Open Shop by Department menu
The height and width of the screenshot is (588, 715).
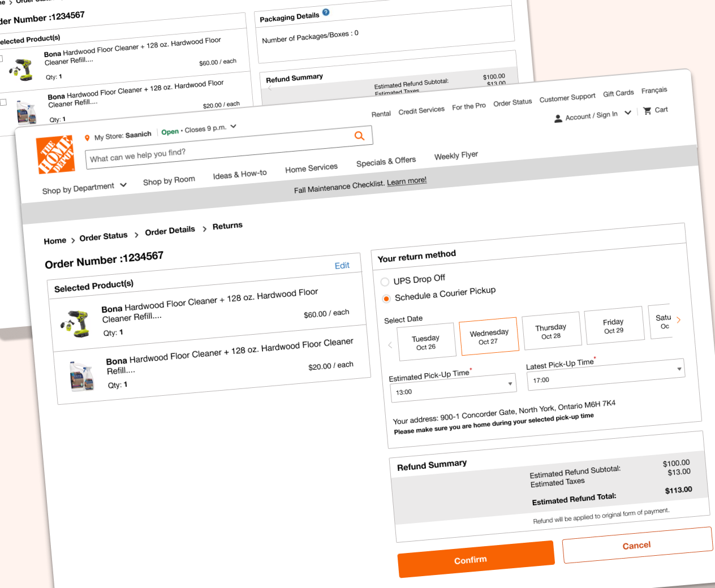pyautogui.click(x=84, y=188)
